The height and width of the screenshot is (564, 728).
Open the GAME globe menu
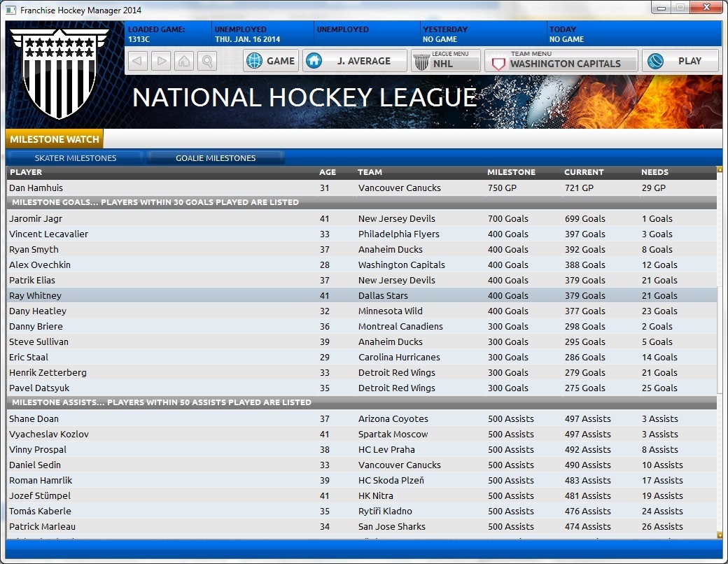pyautogui.click(x=271, y=61)
